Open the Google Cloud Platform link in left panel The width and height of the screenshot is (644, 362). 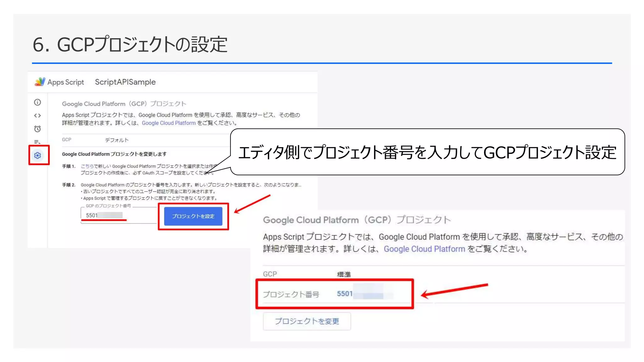[169, 123]
